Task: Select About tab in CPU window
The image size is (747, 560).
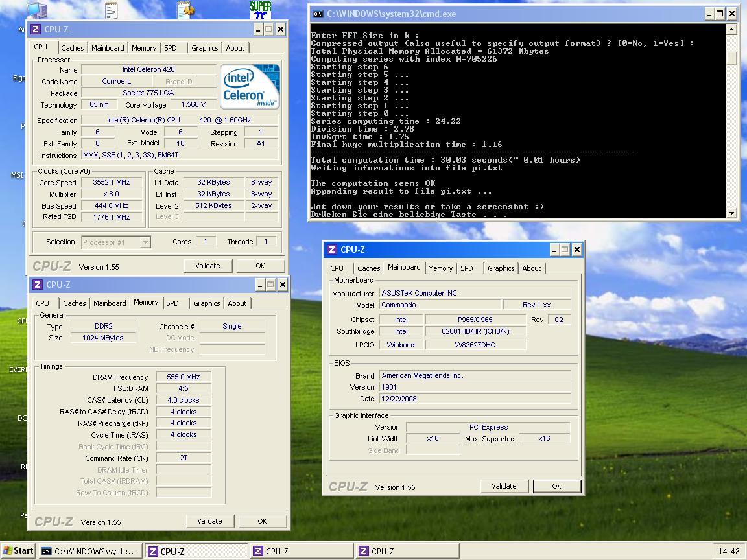Action: [235, 48]
